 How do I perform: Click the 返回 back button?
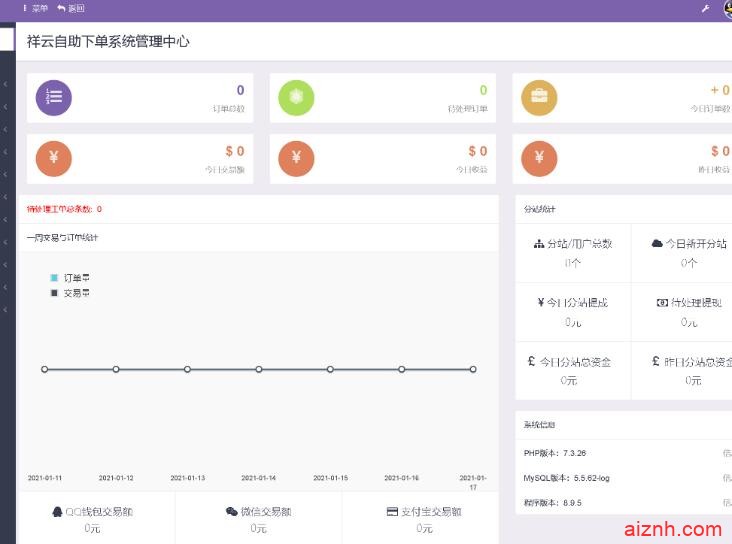coord(70,8)
